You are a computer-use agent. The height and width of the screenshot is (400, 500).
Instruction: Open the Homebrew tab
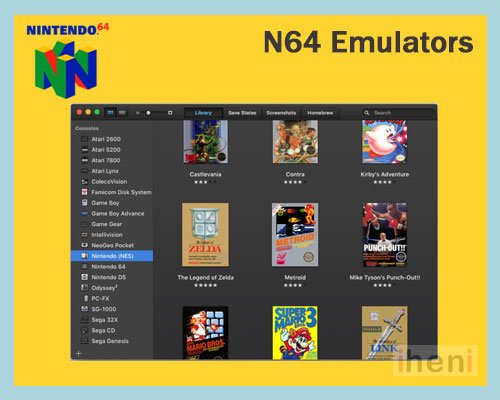[x=320, y=113]
